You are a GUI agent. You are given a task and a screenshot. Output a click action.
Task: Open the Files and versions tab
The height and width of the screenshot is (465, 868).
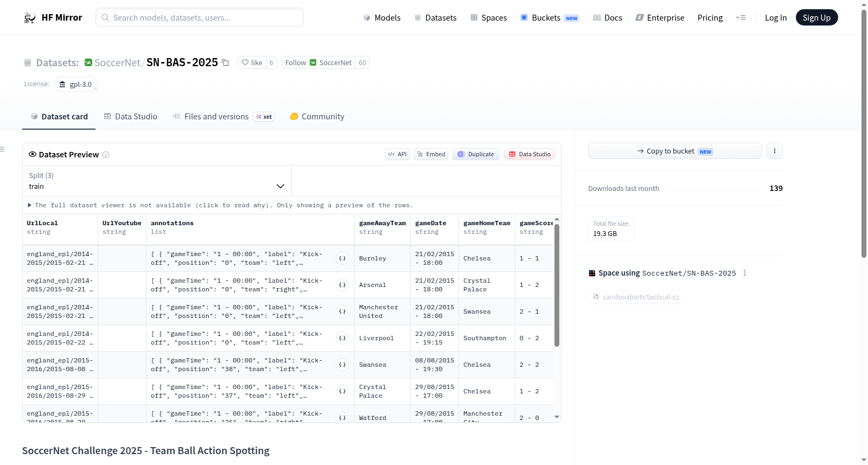pyautogui.click(x=224, y=117)
